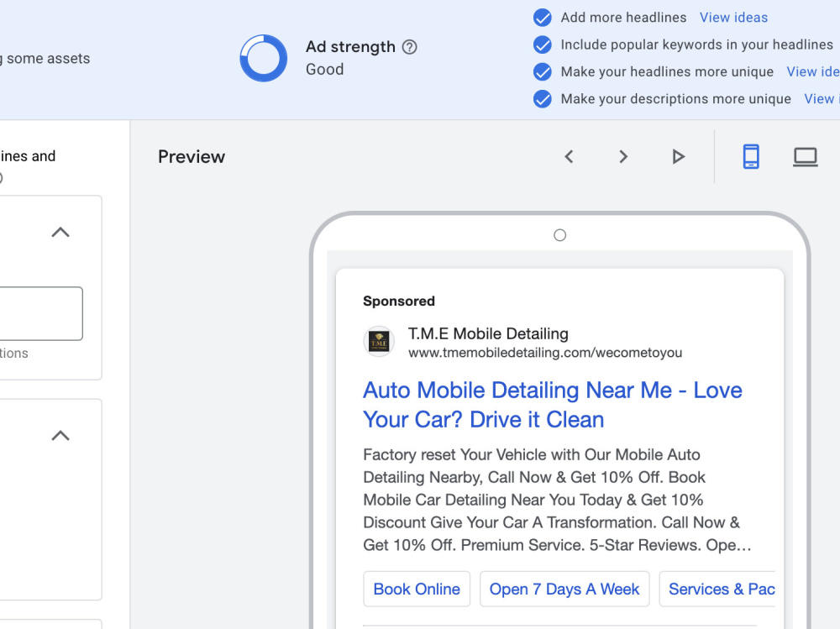This screenshot has height=629, width=840.
Task: Toggle 'Include popular keywords' checkmark
Action: 542,45
